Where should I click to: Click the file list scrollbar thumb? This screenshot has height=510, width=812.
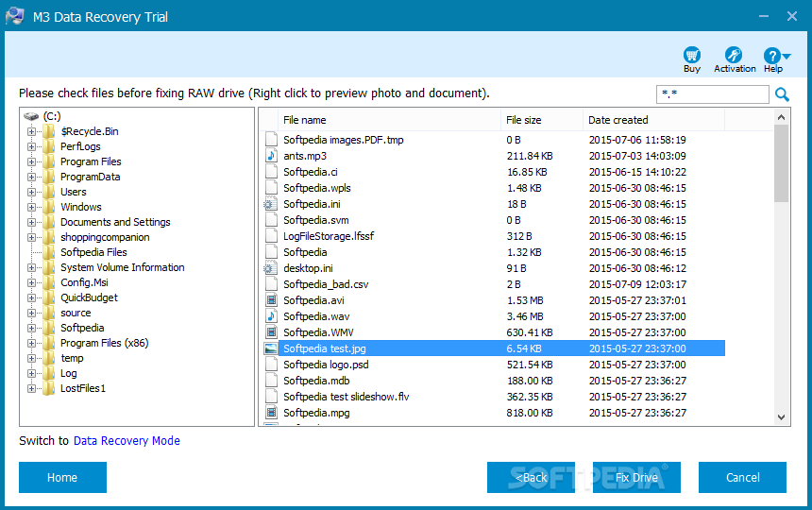pos(782,163)
